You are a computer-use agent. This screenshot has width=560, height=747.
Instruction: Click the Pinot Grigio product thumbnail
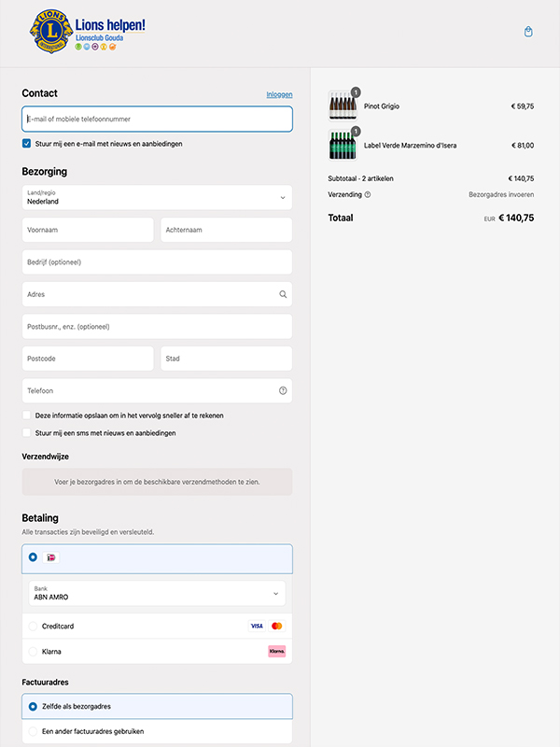(342, 106)
